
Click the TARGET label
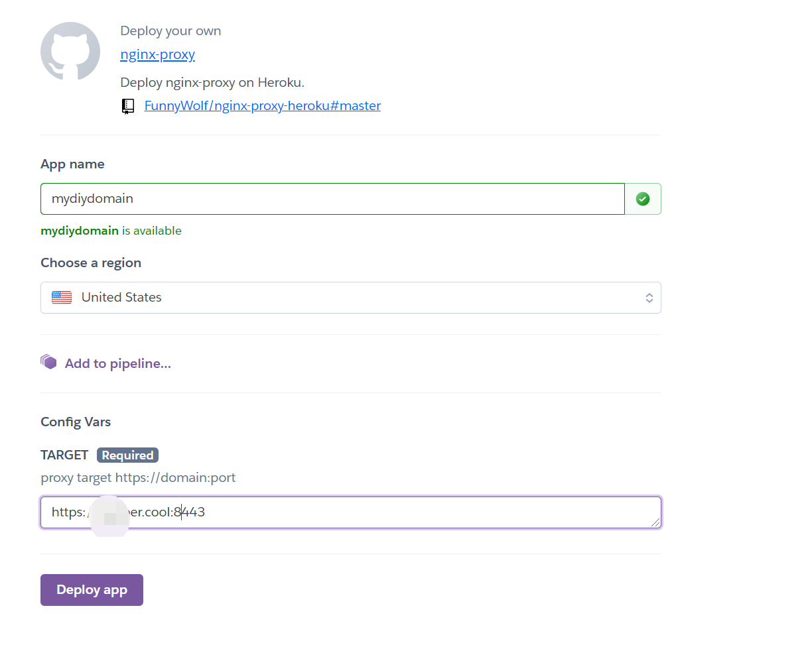(x=64, y=455)
